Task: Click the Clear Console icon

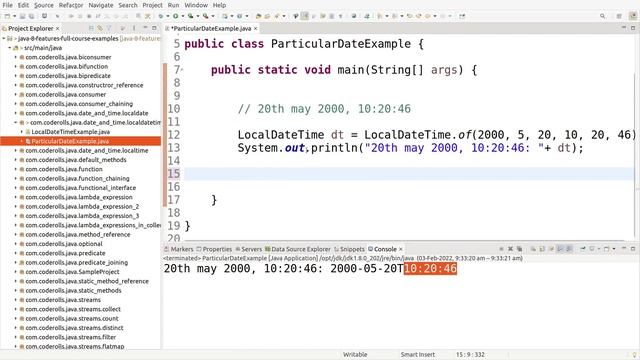Action: pyautogui.click(x=533, y=249)
